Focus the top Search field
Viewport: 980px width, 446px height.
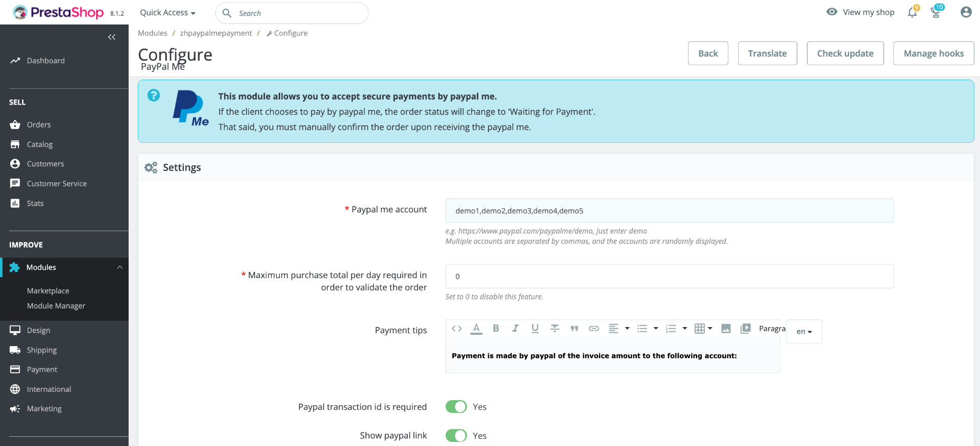[292, 13]
